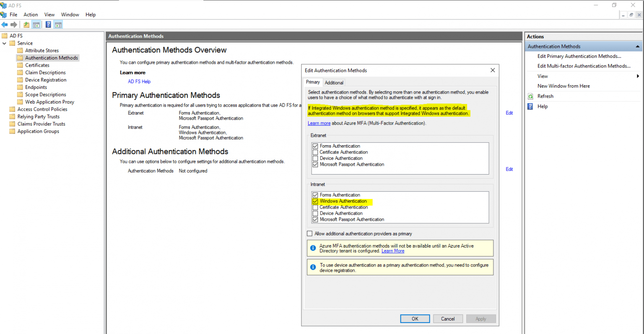This screenshot has height=334, width=644.
Task: Switch to the Additional tab
Action: click(x=334, y=82)
